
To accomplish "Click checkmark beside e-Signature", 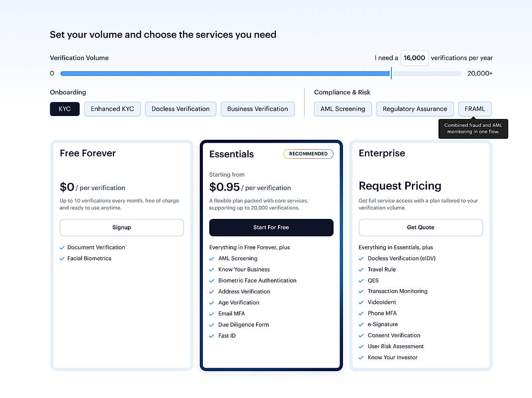I will (x=361, y=325).
